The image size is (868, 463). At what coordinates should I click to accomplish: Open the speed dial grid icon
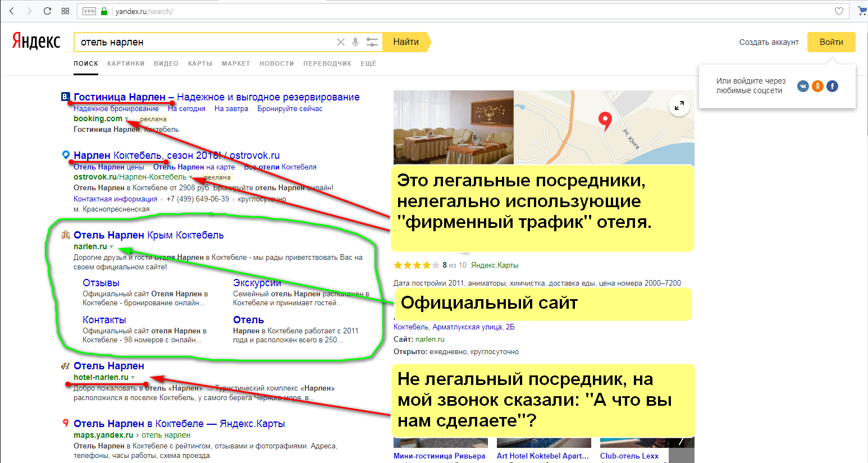pos(65,11)
